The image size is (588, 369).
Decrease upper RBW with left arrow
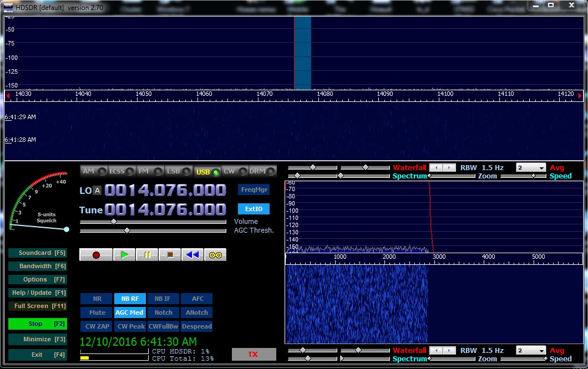(437, 167)
